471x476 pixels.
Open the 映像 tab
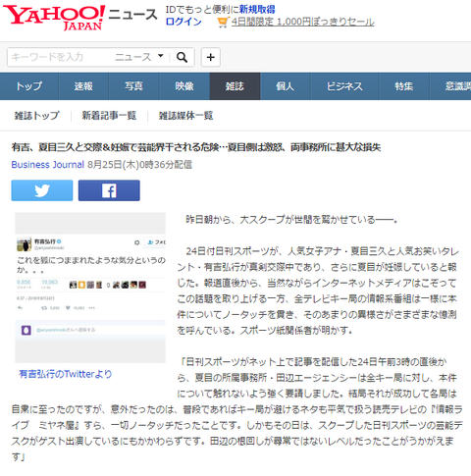point(184,86)
